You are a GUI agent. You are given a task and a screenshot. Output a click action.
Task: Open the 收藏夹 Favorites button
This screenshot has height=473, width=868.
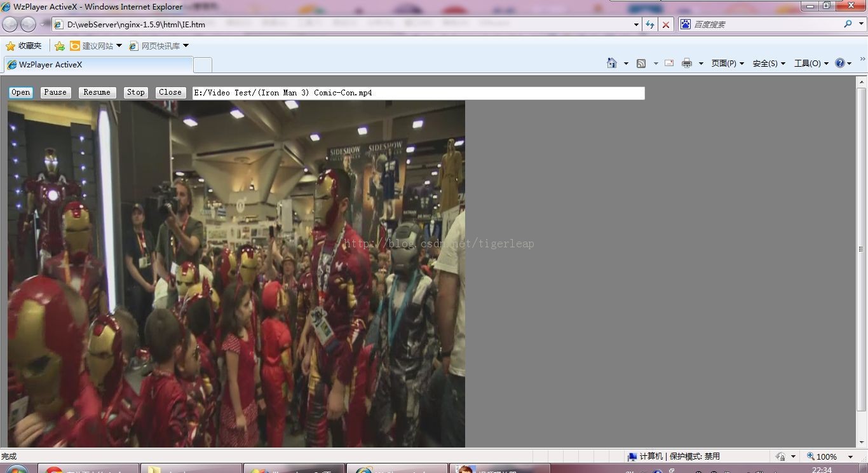(24, 46)
